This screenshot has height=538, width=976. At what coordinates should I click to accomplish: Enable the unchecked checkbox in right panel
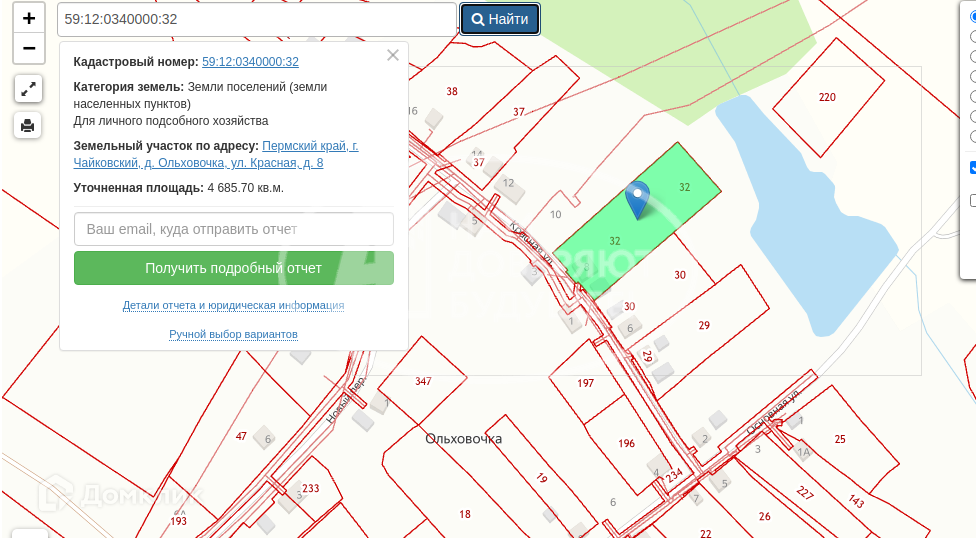pos(973,200)
